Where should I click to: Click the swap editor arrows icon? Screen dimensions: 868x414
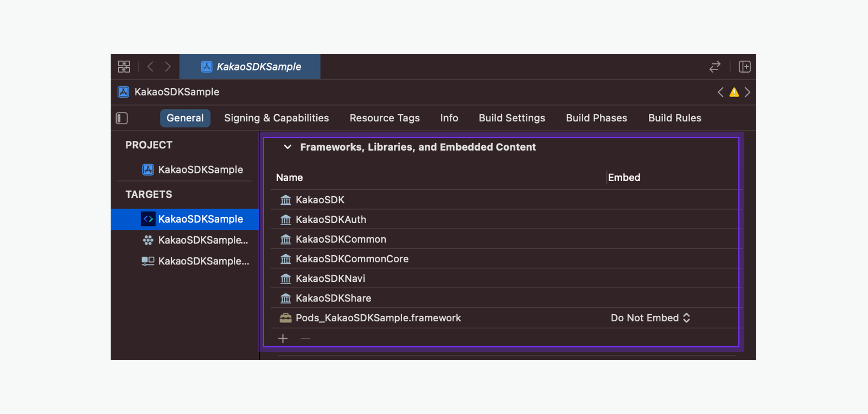point(714,67)
